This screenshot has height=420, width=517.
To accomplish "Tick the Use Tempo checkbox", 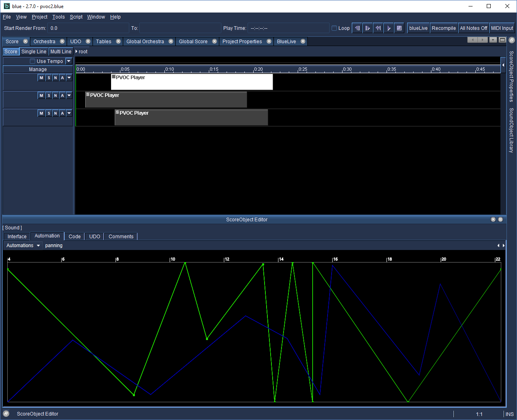I will click(x=33, y=61).
